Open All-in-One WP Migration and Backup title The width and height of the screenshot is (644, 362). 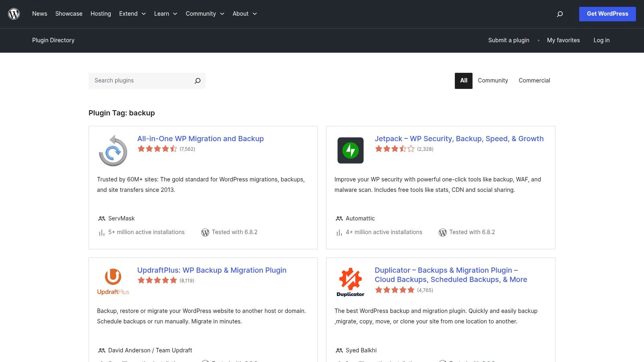pos(200,139)
